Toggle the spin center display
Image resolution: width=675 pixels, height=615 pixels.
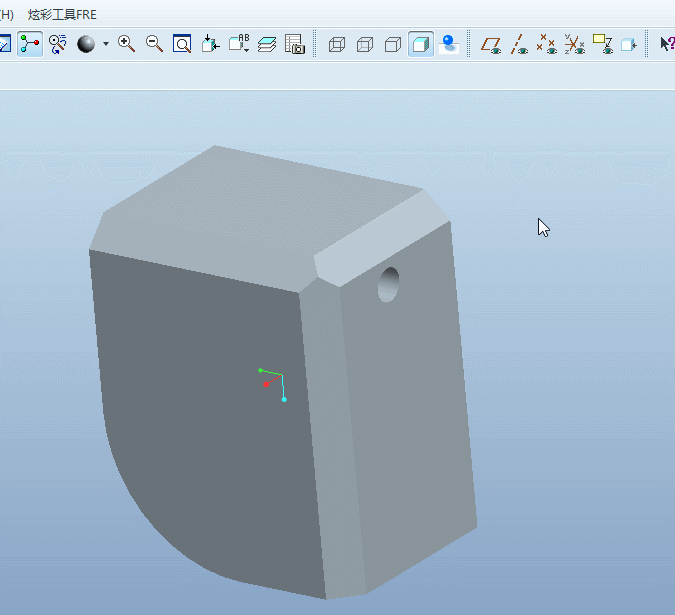(30, 43)
